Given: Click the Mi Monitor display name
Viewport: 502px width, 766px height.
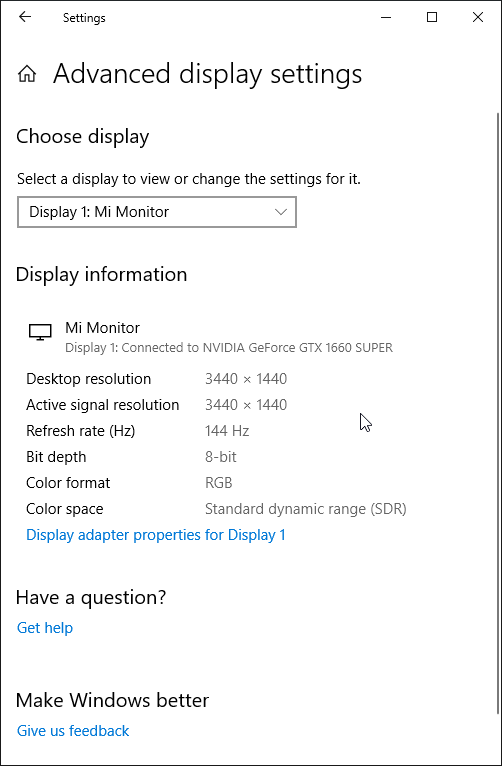Looking at the screenshot, I should tap(103, 328).
